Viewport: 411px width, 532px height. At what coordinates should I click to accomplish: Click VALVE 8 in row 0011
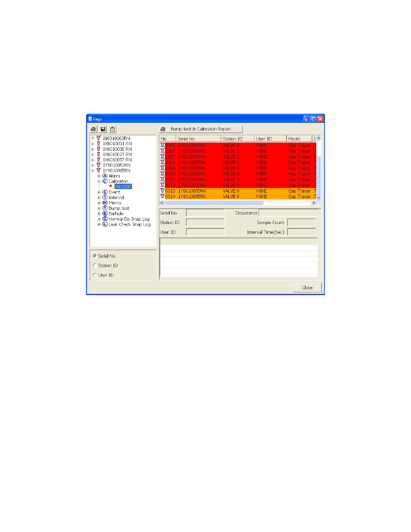coord(231,180)
